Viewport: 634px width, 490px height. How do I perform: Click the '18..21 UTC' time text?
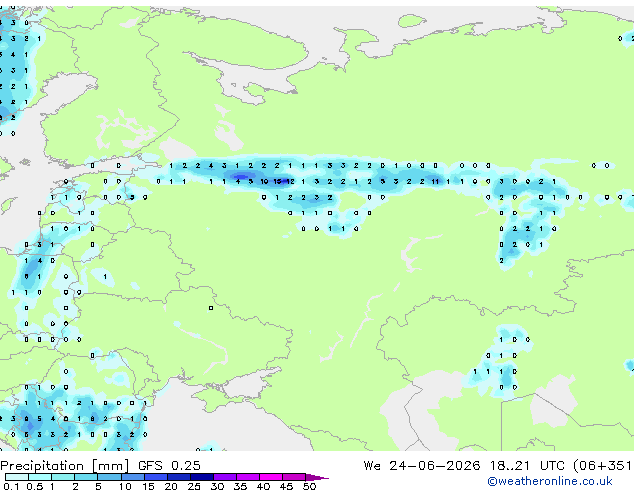[528, 466]
